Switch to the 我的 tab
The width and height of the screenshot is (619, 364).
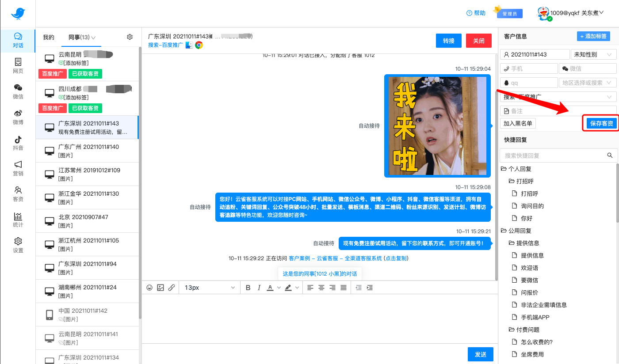pos(49,38)
